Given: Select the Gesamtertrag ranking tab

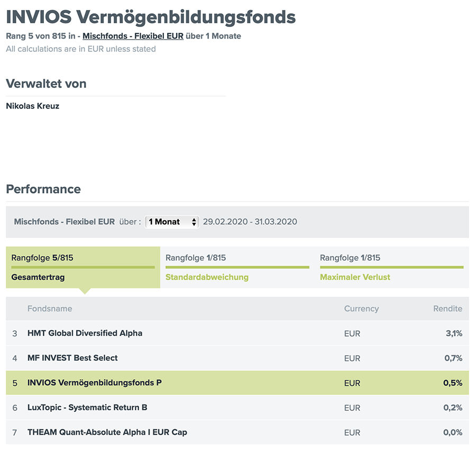Looking at the screenshot, I should coord(83,267).
